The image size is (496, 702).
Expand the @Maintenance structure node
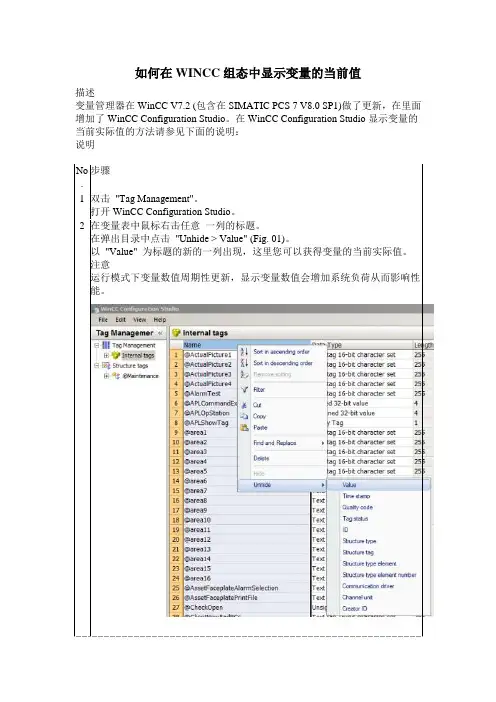pos(106,376)
